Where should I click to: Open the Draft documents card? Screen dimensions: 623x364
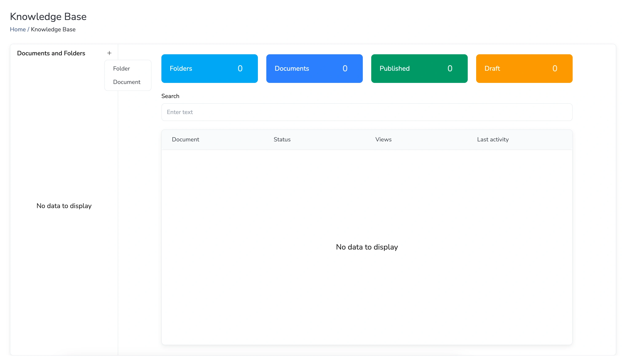click(x=524, y=68)
